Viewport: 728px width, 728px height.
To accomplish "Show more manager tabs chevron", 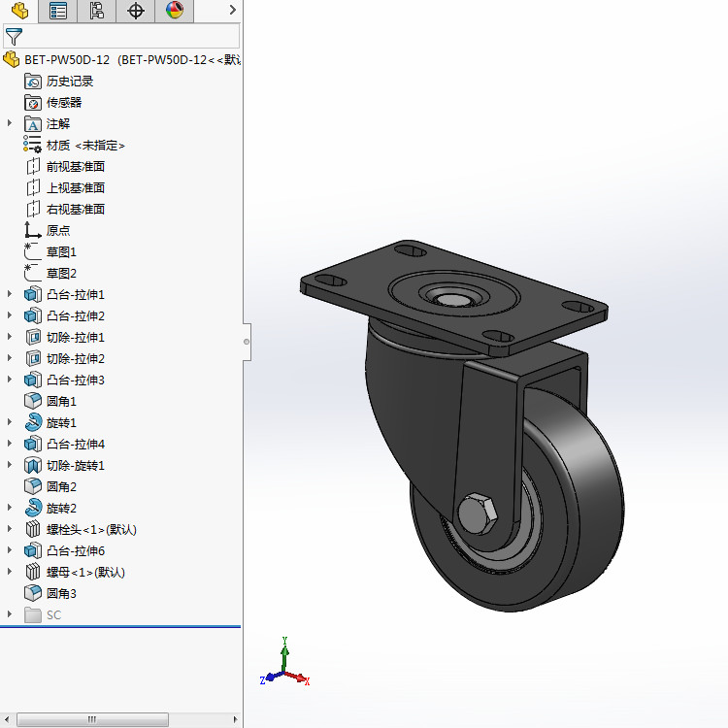I will (x=233, y=10).
